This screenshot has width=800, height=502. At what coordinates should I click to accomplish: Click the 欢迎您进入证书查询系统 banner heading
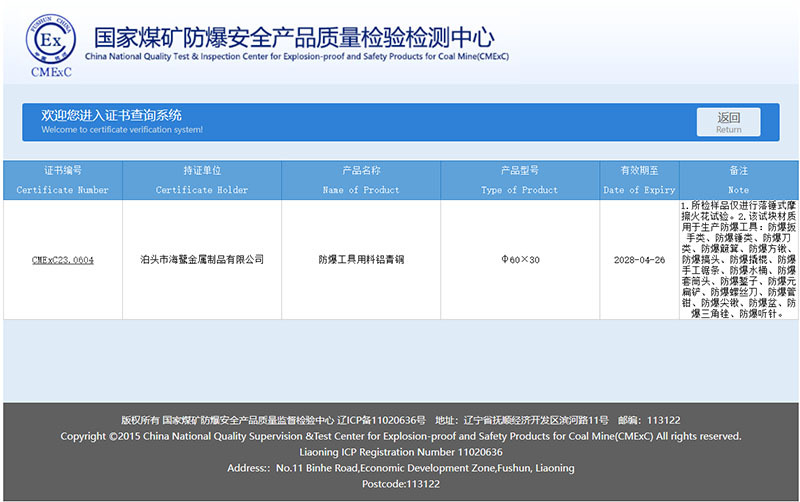click(x=112, y=115)
